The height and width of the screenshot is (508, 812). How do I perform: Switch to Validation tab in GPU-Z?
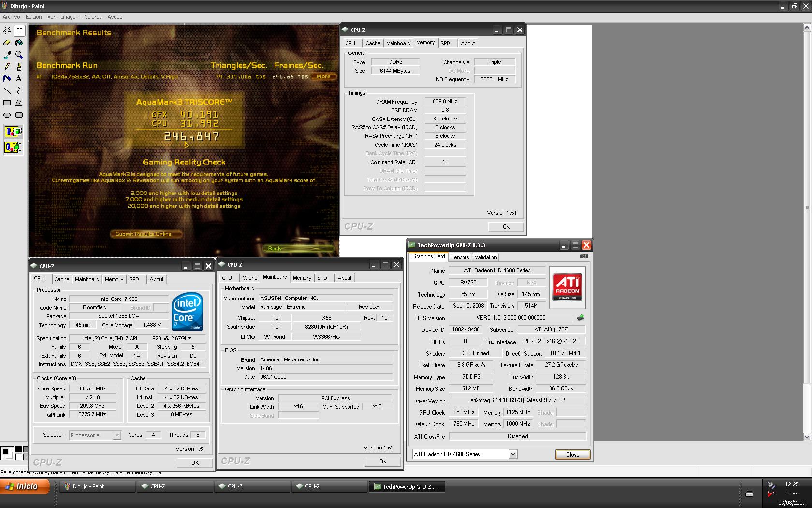485,257
